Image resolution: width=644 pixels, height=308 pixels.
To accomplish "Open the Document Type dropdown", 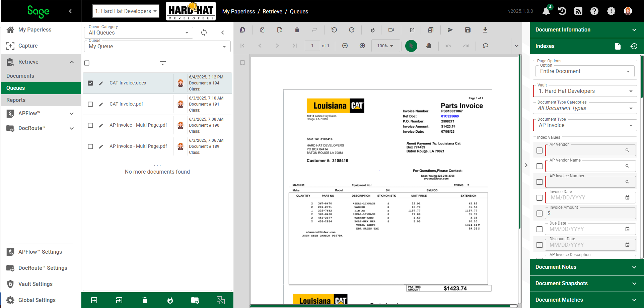I will coord(585,125).
